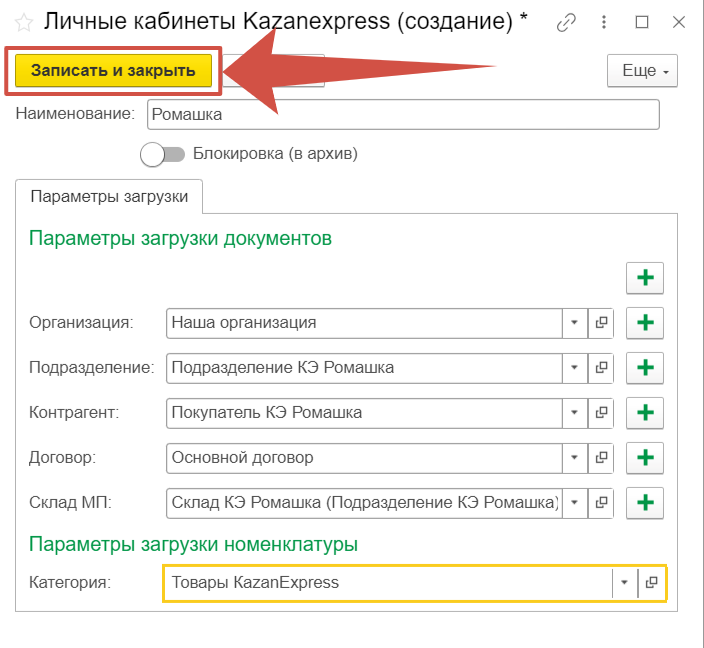Click the Наименование field containing Ромашка

402,115
